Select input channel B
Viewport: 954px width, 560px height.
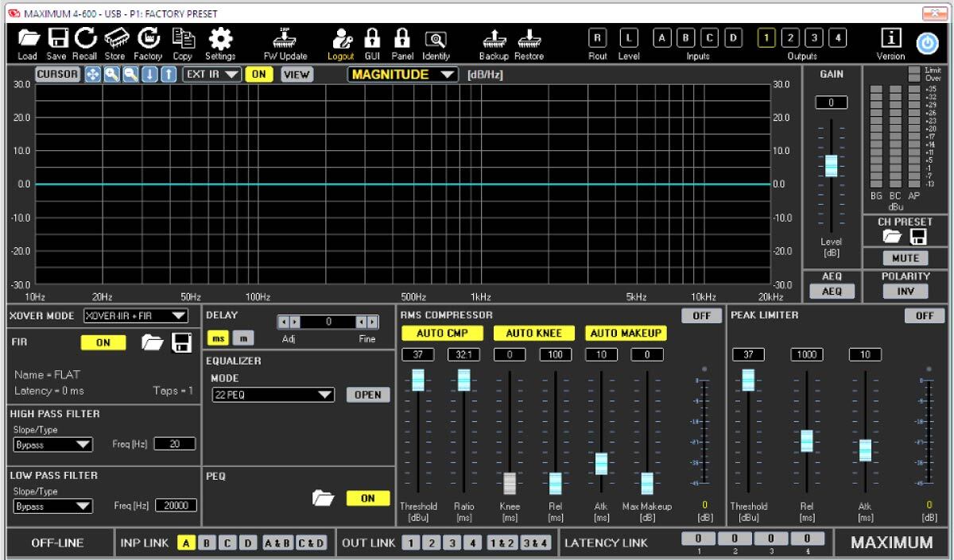(686, 37)
